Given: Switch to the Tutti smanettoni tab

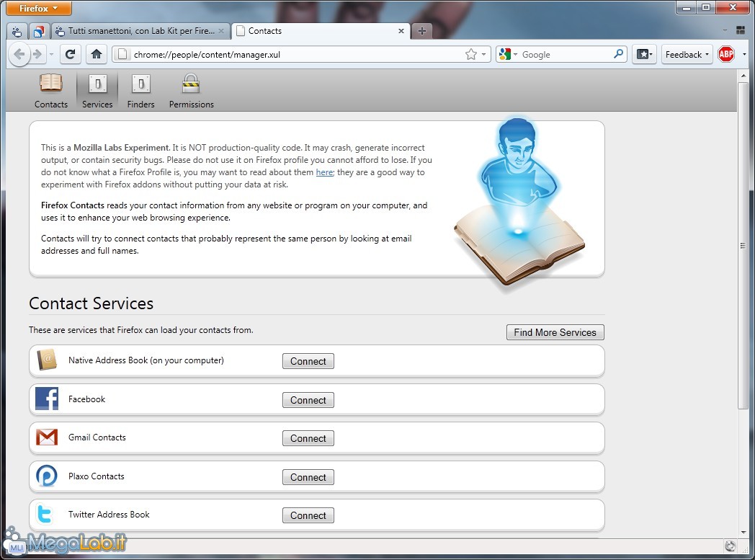Looking at the screenshot, I should 140,31.
